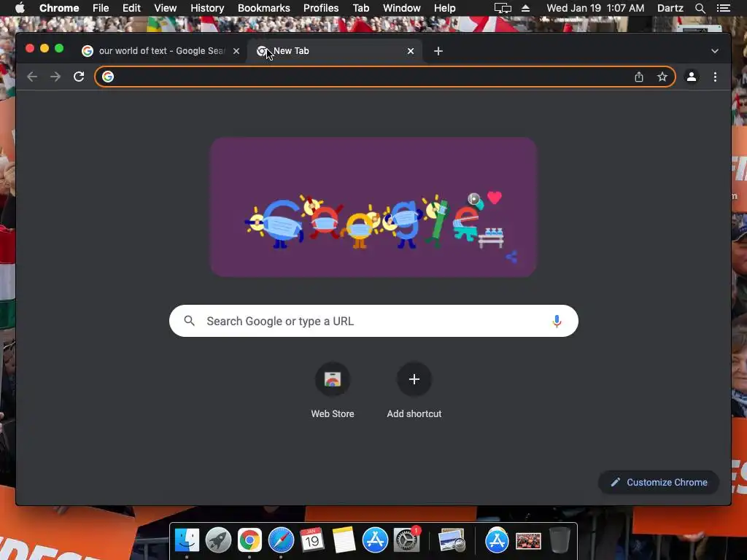
Task: Open the Chrome application menu
Action: pos(59,8)
